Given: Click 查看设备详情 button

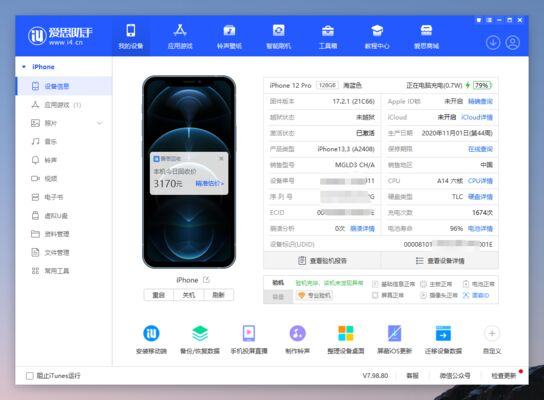Looking at the screenshot, I should click(x=440, y=261).
